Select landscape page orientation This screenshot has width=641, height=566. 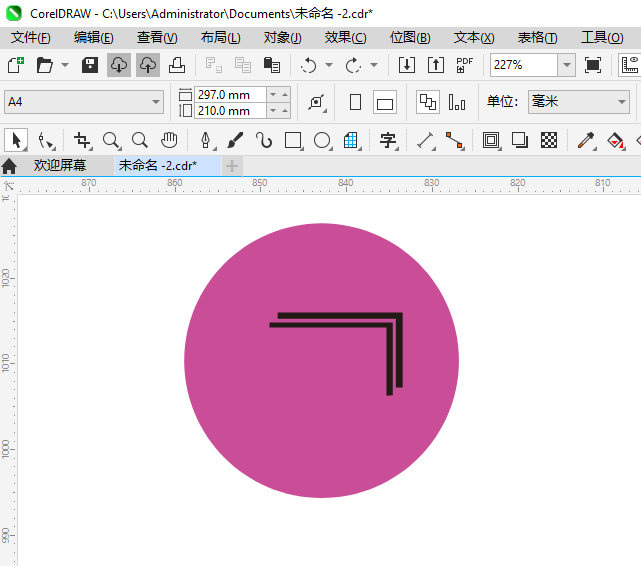tap(385, 102)
